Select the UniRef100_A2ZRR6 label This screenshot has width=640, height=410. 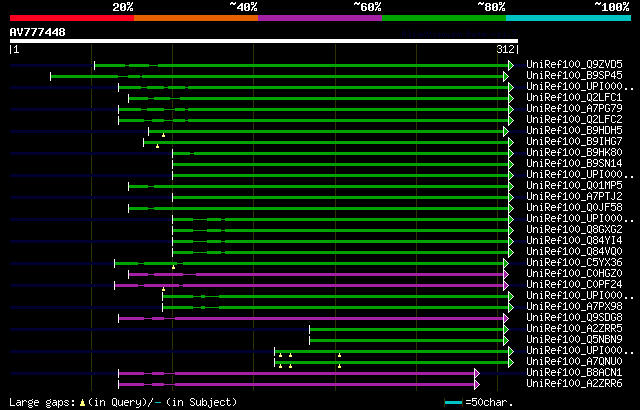click(x=574, y=384)
